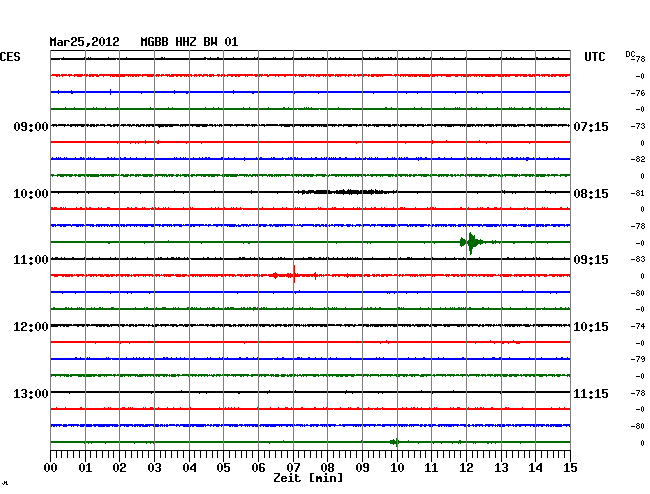
Task: Click the 08:15 UTC time label
Action: tap(591, 194)
